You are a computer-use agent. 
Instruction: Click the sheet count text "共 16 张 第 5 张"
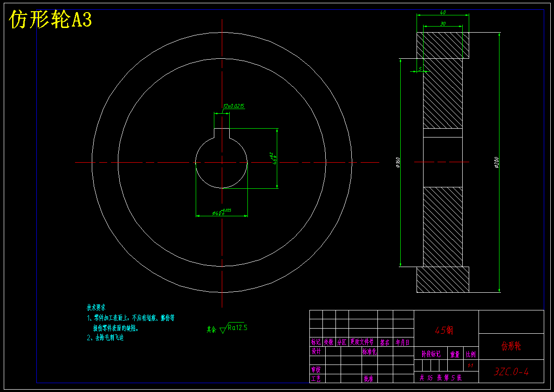(440, 378)
